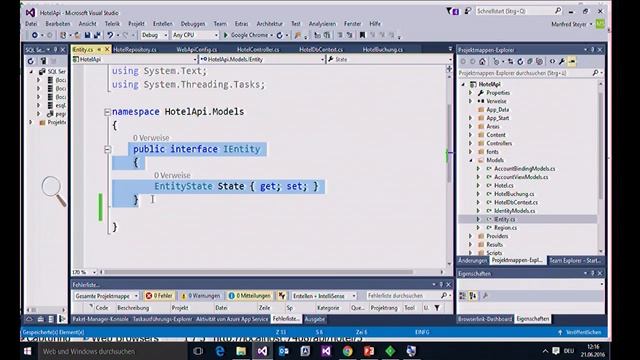This screenshot has width=640, height=360.
Task: Click the Home icon in Projektmappen-Explorer
Action: click(x=482, y=62)
